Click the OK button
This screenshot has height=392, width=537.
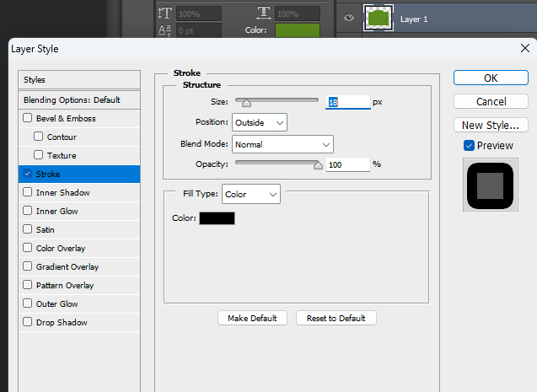pos(491,78)
